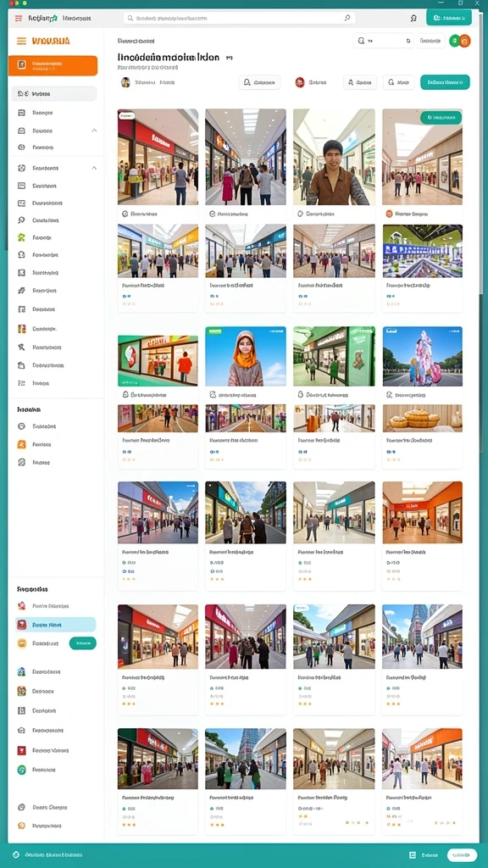Viewport: 488px width, 868px height.
Task: Select the grey highlighted first sidebar item
Action: (53, 93)
